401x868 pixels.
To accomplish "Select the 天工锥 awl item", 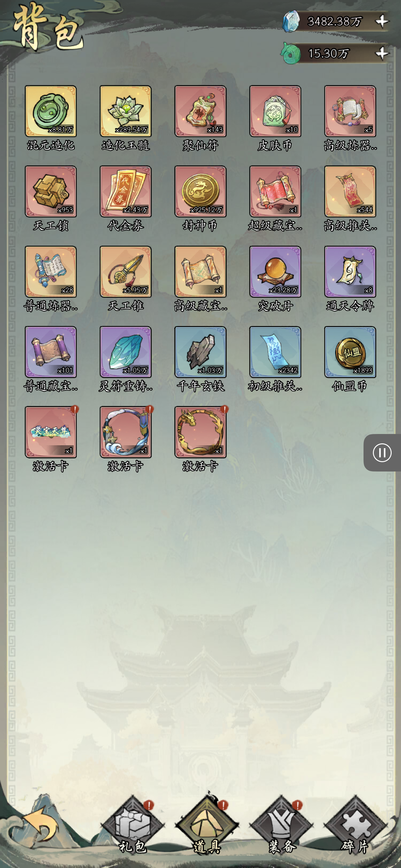I will [126, 272].
